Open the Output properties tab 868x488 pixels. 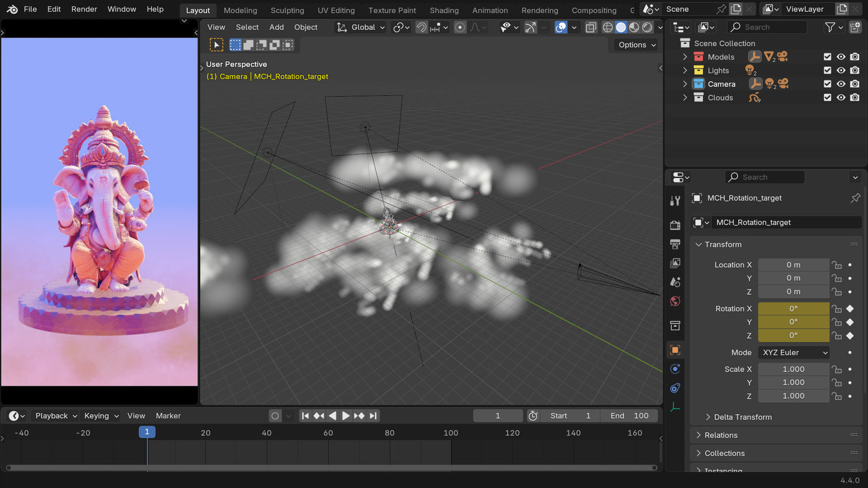[675, 244]
